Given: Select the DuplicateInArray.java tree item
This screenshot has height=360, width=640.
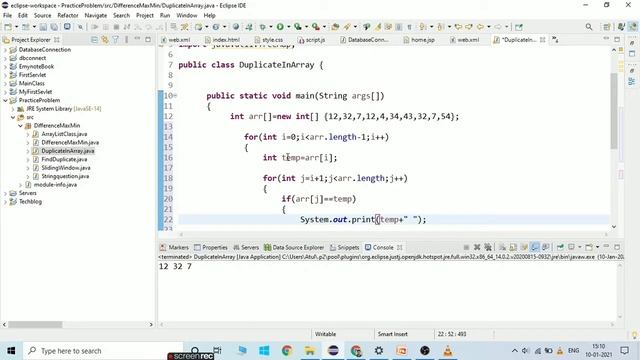Looking at the screenshot, I should coord(67,151).
